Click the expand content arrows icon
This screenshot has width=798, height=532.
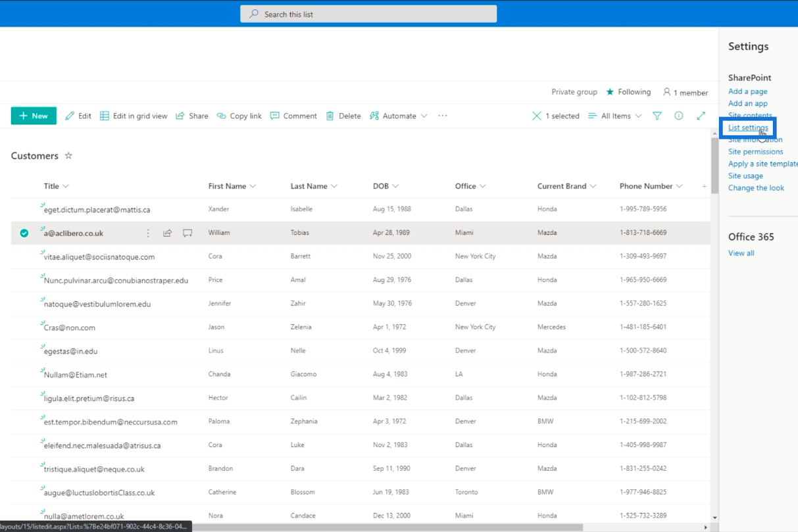[x=701, y=116]
